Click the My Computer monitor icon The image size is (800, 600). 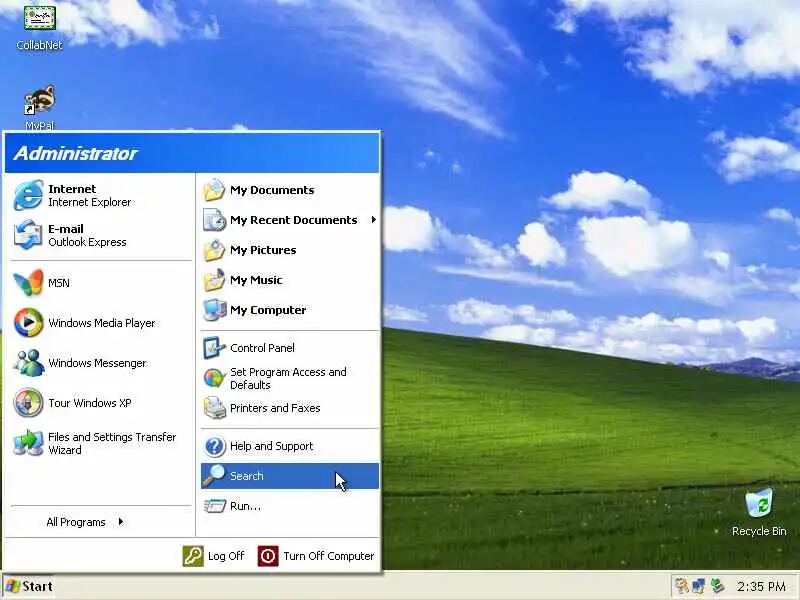click(x=214, y=310)
